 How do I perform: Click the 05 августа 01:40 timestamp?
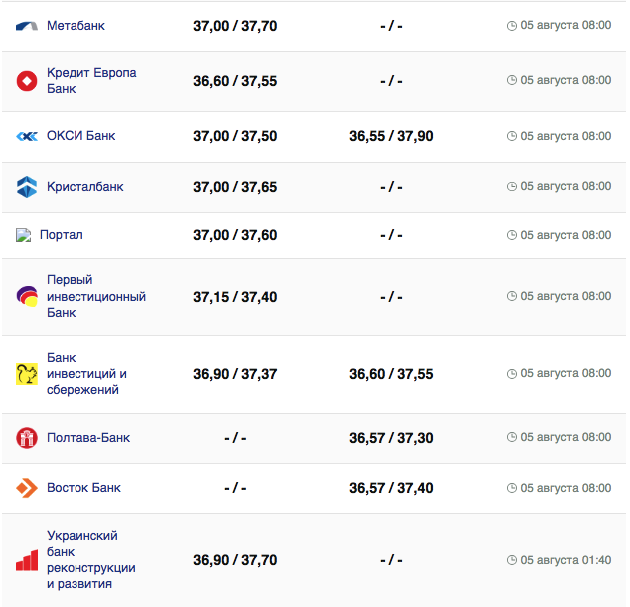pos(565,560)
